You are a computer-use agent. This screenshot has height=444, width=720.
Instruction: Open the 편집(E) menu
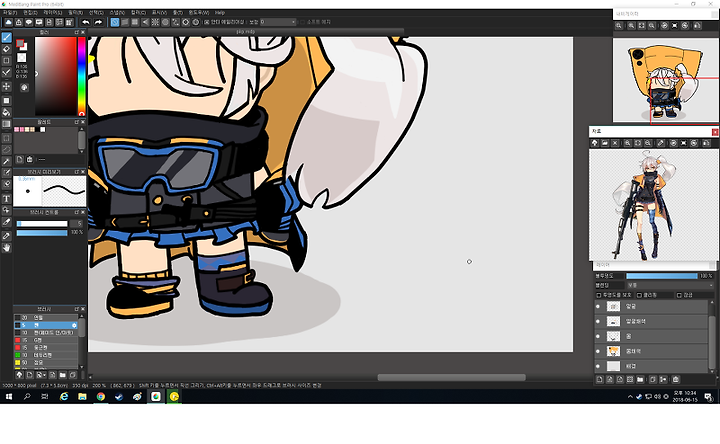[x=30, y=12]
